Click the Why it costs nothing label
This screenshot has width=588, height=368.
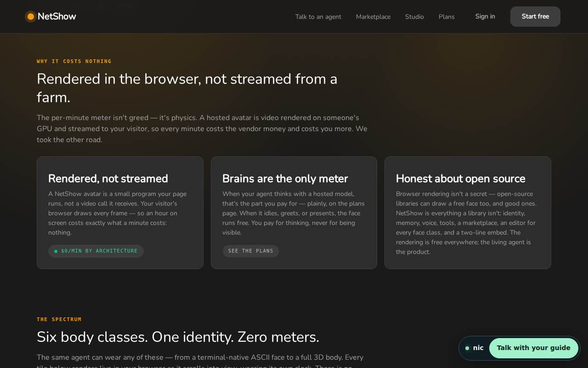click(x=74, y=61)
